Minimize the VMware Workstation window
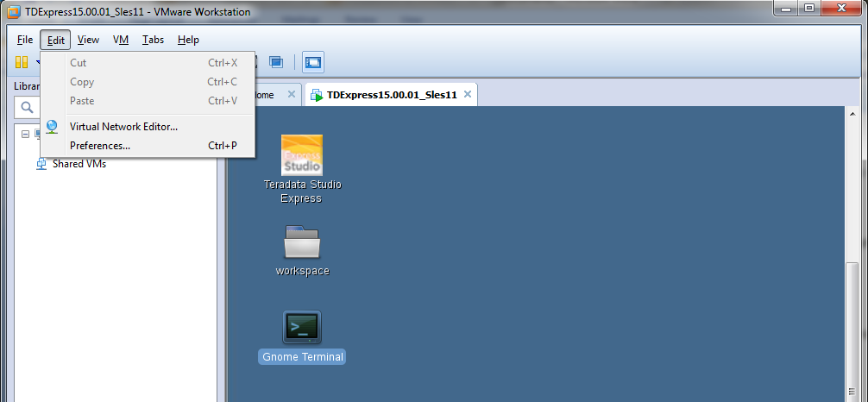868x402 pixels. point(787,8)
